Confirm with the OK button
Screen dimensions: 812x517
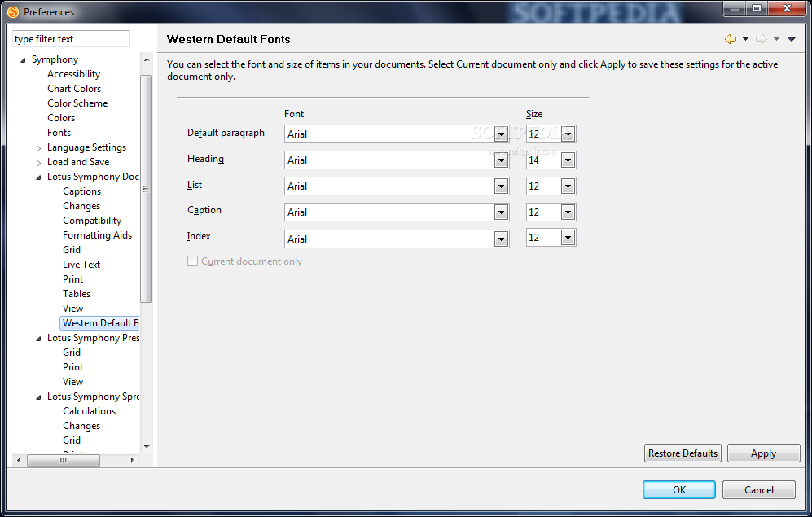click(679, 489)
